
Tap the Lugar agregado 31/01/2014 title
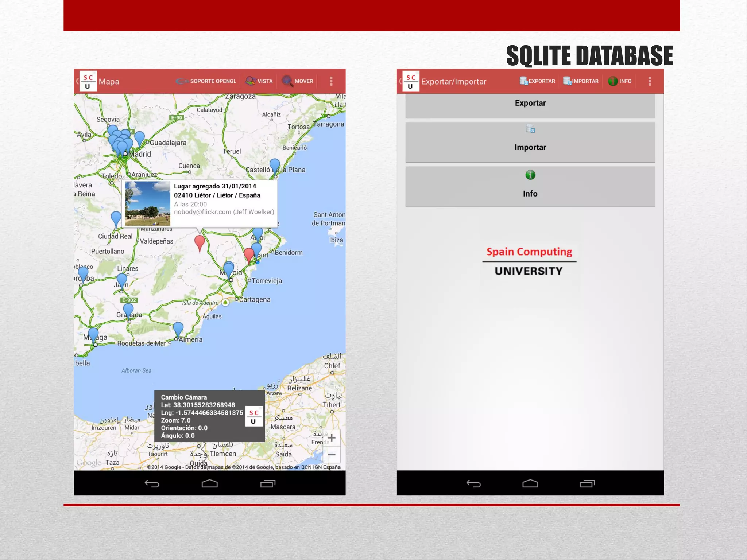[215, 186]
